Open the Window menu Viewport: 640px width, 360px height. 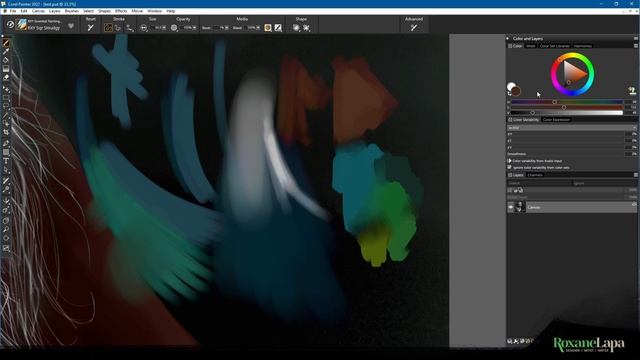pos(154,11)
